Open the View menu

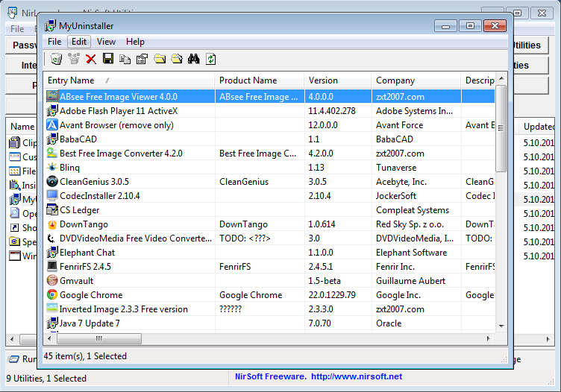pyautogui.click(x=106, y=42)
